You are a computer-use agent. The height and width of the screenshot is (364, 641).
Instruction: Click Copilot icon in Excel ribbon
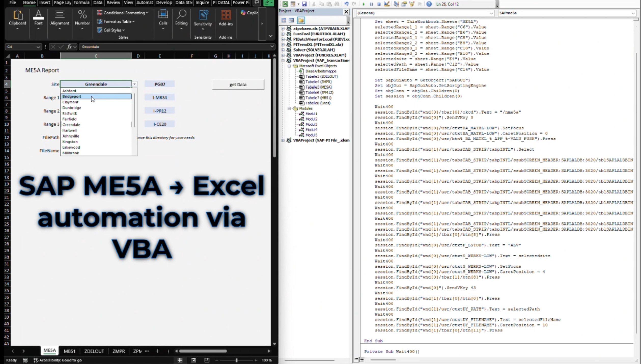click(249, 13)
